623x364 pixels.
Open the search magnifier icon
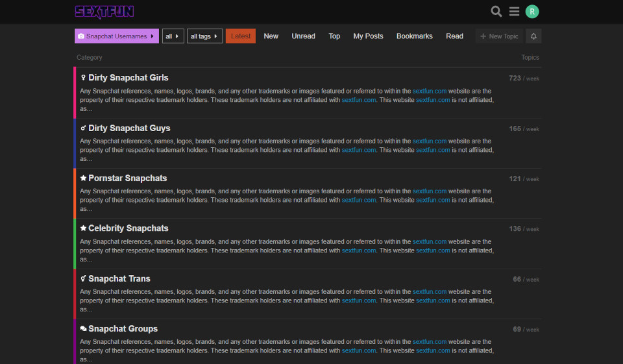coord(496,12)
